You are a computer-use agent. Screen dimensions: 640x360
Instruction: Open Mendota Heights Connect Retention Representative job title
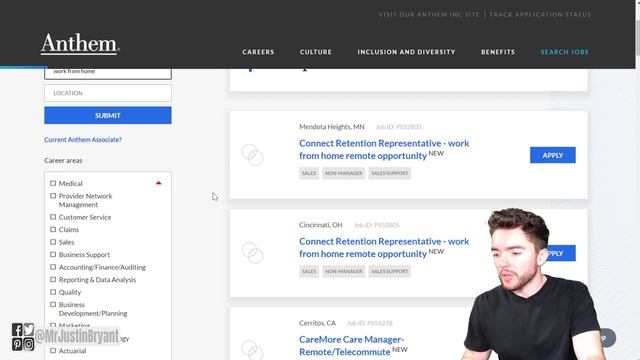[384, 149]
